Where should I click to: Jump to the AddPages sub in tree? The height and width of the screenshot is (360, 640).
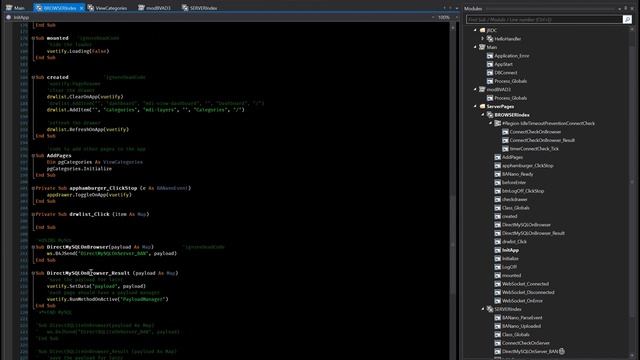click(x=512, y=157)
